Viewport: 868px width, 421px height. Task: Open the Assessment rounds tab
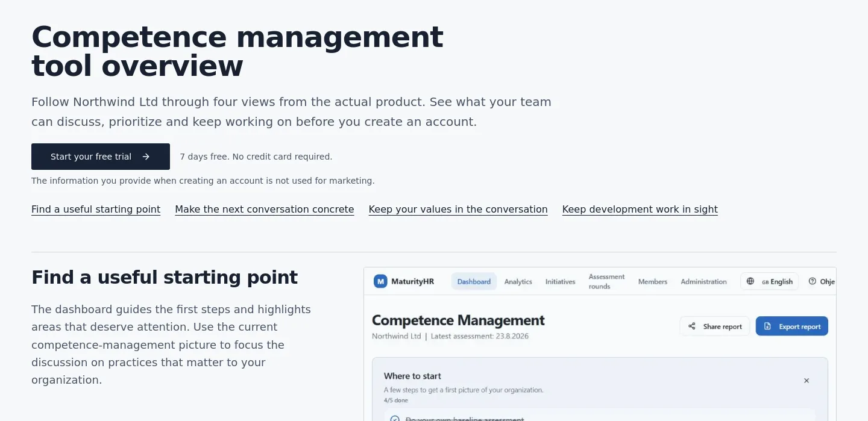click(x=607, y=281)
